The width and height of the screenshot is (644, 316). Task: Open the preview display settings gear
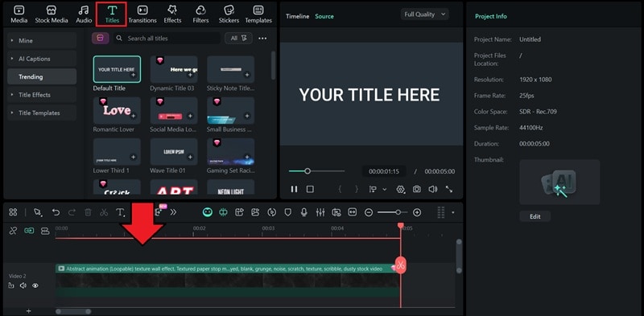point(400,189)
